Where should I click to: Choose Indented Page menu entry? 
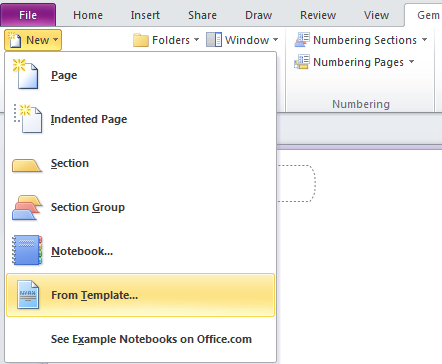pyautogui.click(x=141, y=119)
